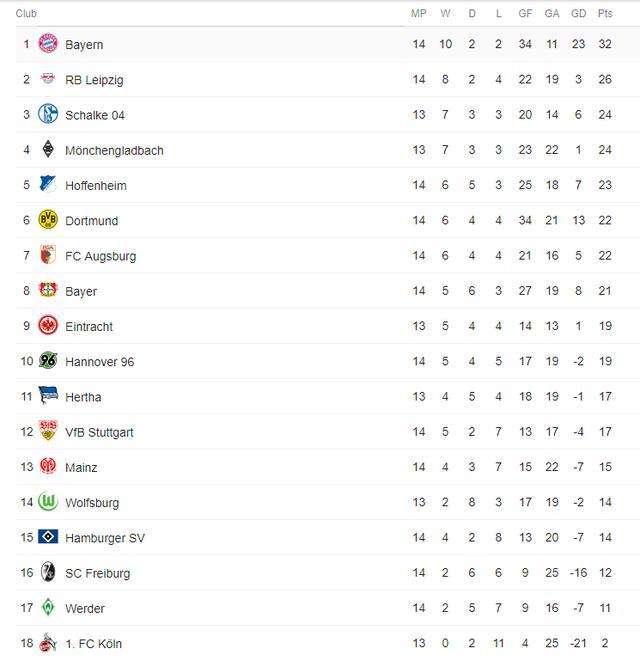Click the GD column header
Viewport: 640px width, 667px height.
tap(578, 14)
